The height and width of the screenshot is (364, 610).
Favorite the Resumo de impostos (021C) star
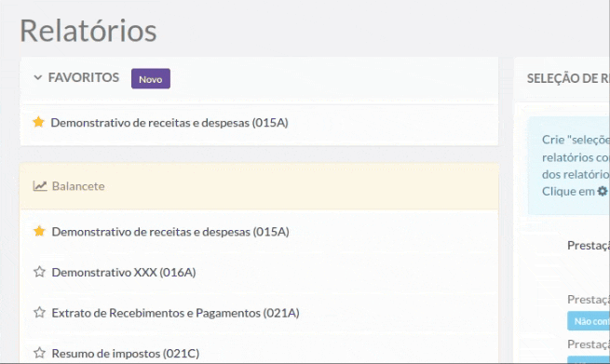pyautogui.click(x=39, y=353)
